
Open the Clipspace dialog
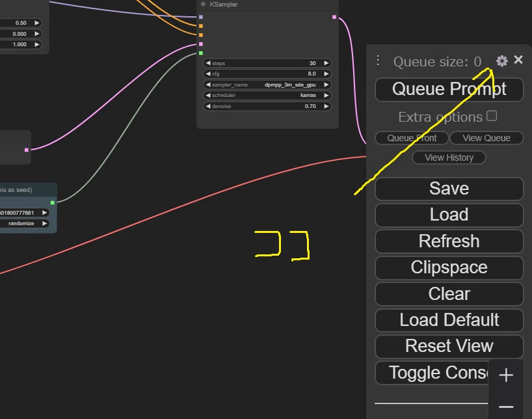[x=449, y=267]
